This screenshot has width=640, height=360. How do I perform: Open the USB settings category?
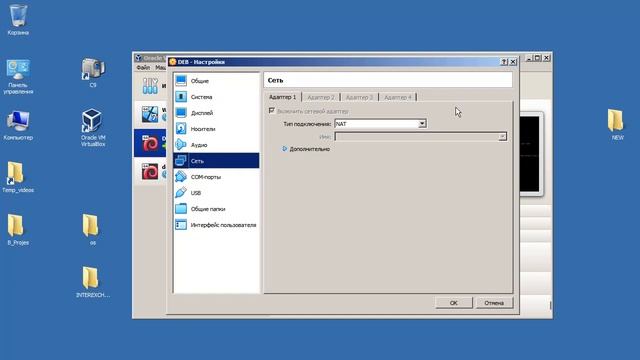[x=216, y=193]
